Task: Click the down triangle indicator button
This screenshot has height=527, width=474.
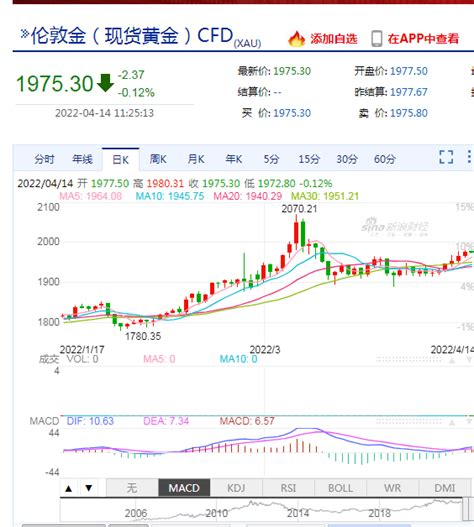Action: [x=89, y=488]
